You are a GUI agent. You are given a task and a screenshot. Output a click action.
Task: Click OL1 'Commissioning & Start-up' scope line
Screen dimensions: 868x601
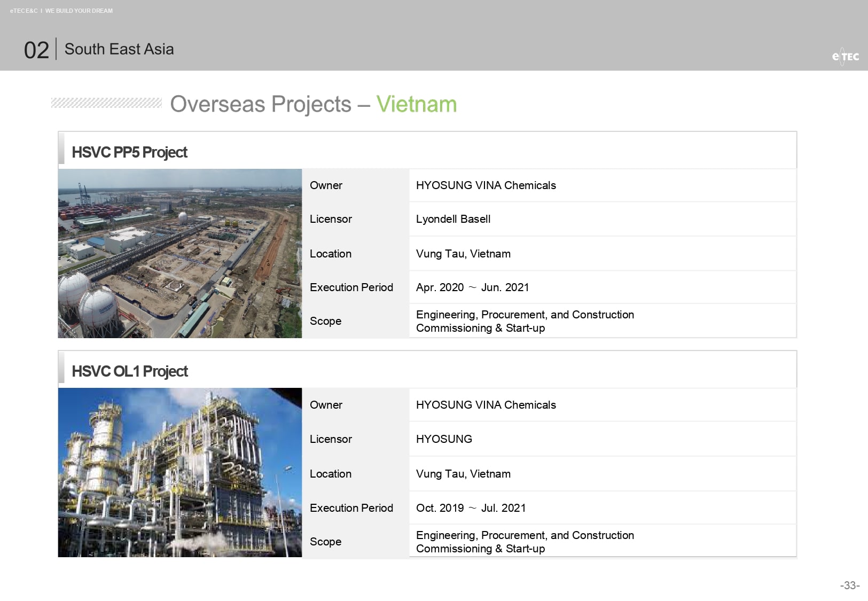point(480,549)
